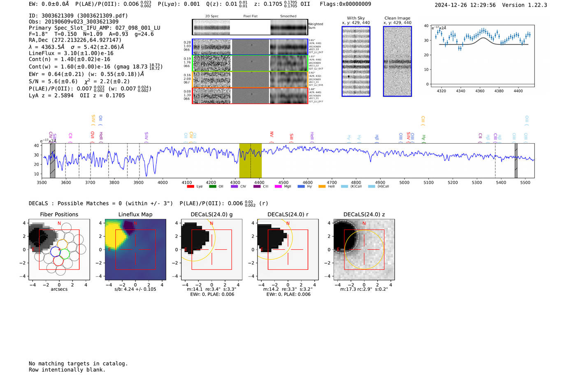Image resolution: width=576 pixels, height=392 pixels.
Task: Click the grey hatched band near 3550
Action: (x=53, y=160)
